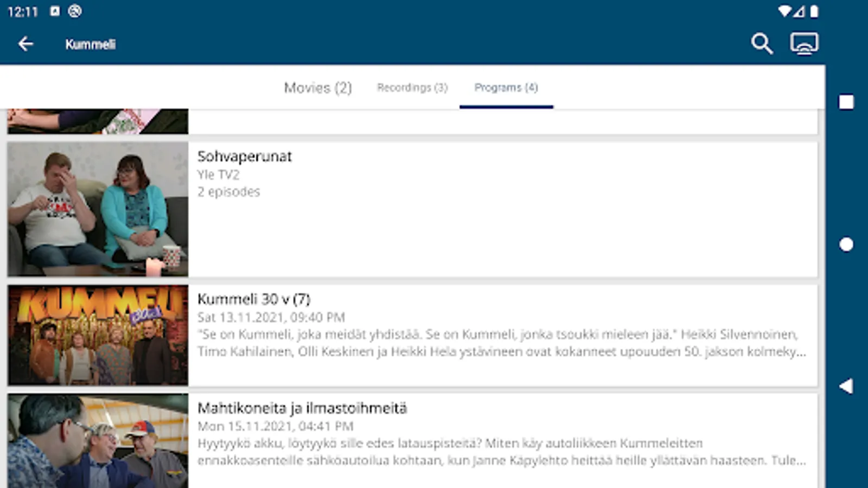The image size is (868, 488).
Task: Open the Mahtikoneita ja ilmastoihmeitä thumbnail
Action: (98, 441)
